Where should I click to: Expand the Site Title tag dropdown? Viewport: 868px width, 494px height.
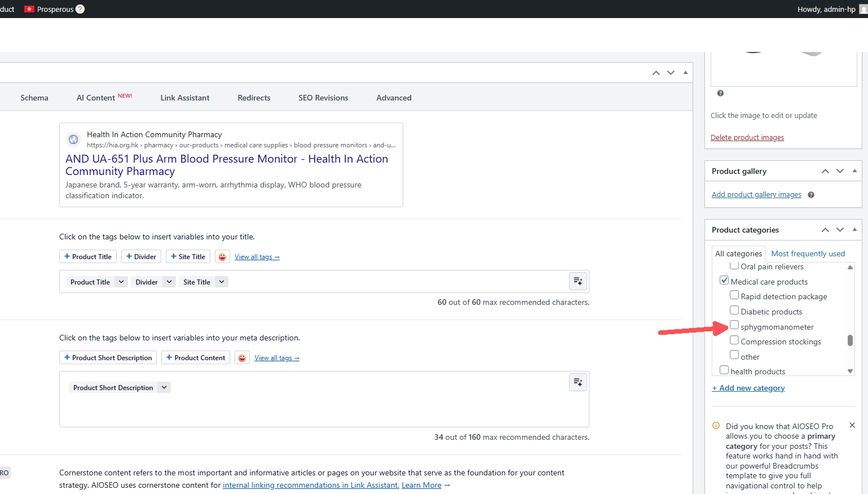(x=222, y=282)
